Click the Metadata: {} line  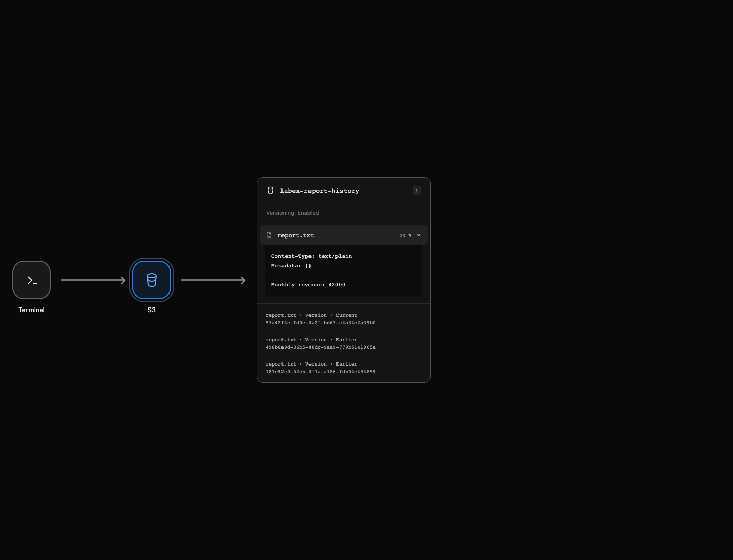click(x=291, y=266)
